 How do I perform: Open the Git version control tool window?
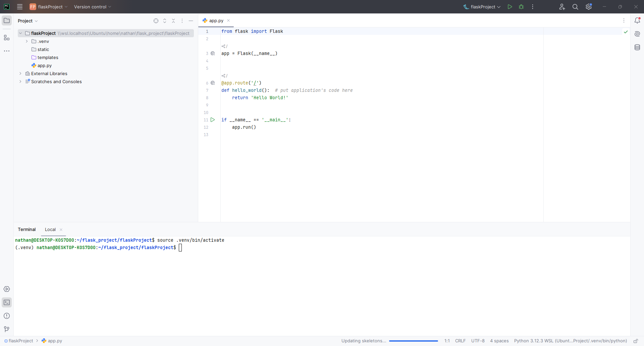pyautogui.click(x=7, y=329)
